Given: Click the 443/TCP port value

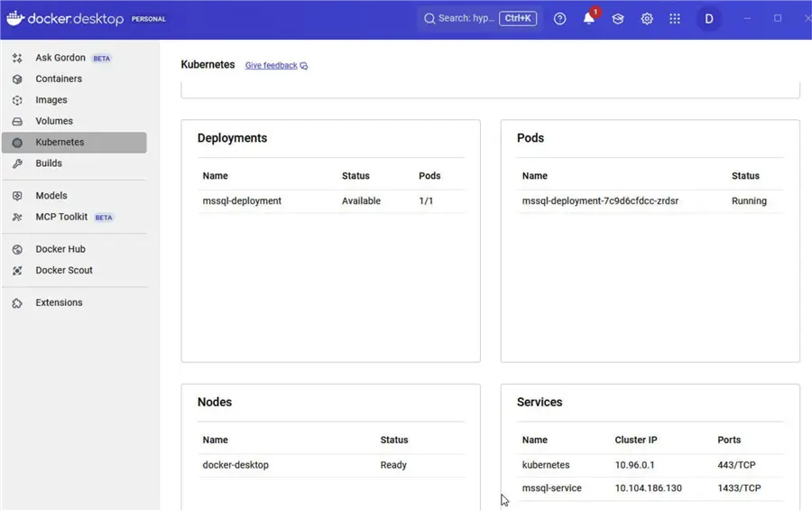Looking at the screenshot, I should pos(736,465).
